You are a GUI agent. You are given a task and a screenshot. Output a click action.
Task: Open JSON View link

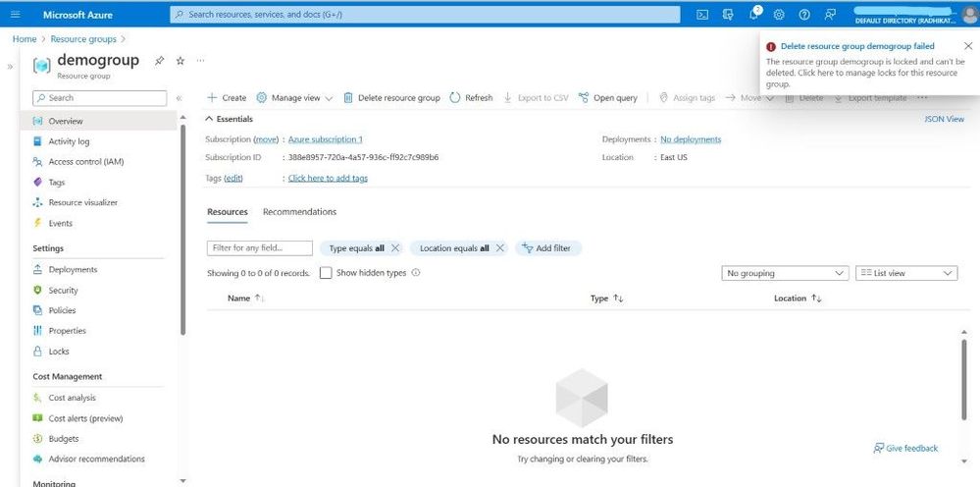point(944,119)
